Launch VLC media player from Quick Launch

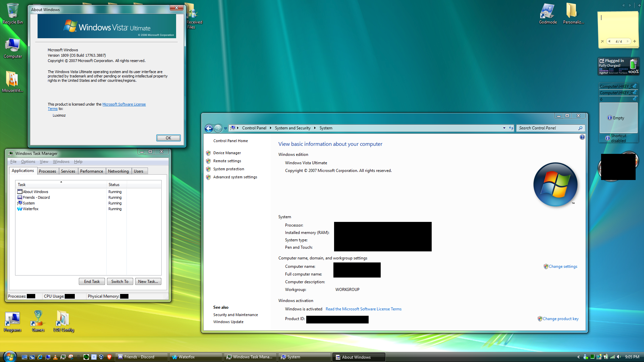click(x=55, y=357)
